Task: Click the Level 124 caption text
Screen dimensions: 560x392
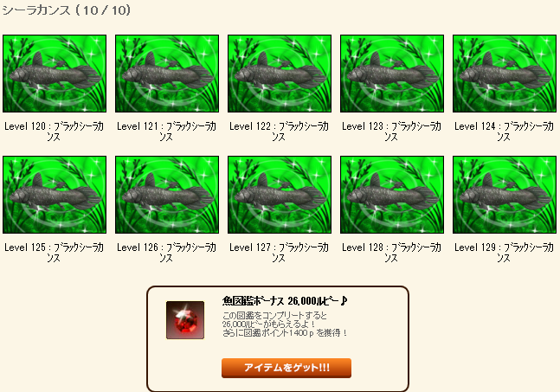Action: (x=504, y=132)
